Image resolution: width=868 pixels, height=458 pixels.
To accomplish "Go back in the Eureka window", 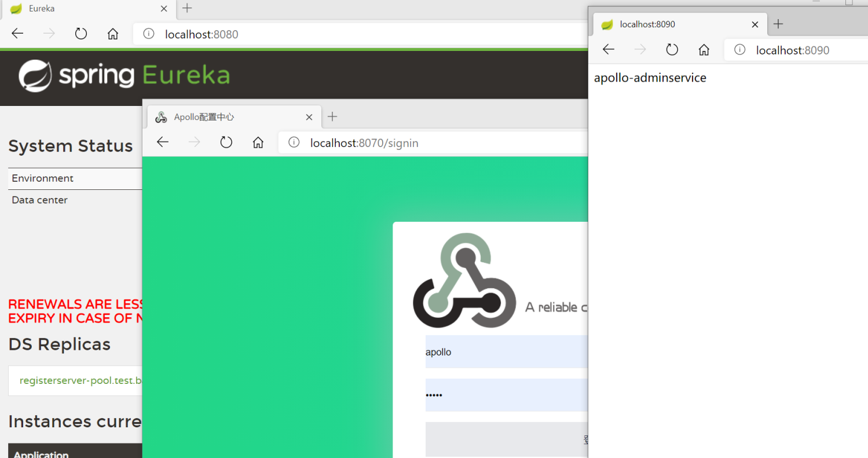I will pos(17,34).
